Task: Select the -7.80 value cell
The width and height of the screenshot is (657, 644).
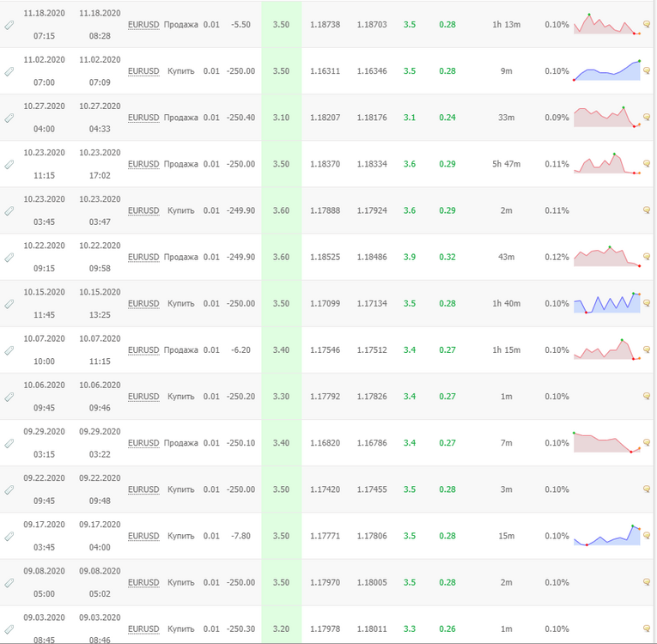Action: point(241,536)
